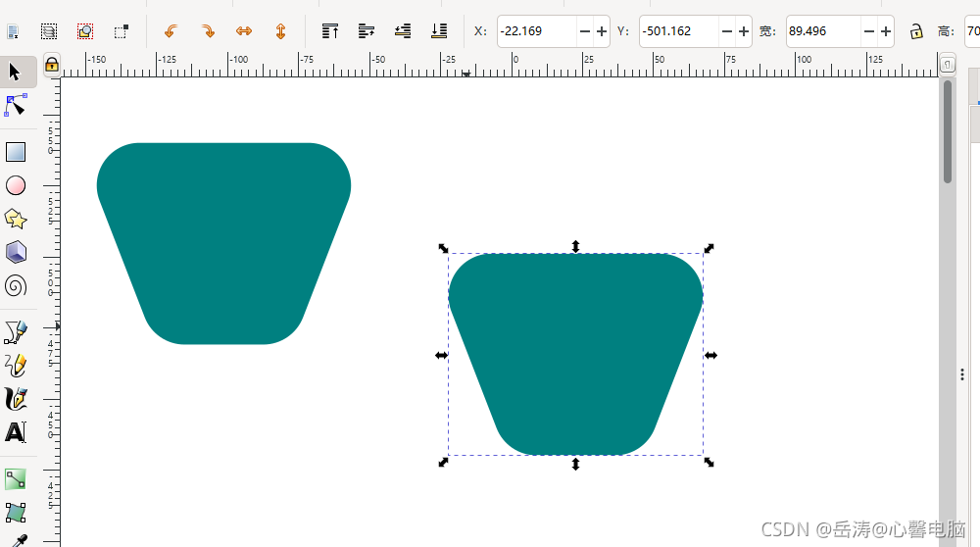This screenshot has height=547, width=980.
Task: Click the bottom-left corner scale handle
Action: (x=443, y=462)
